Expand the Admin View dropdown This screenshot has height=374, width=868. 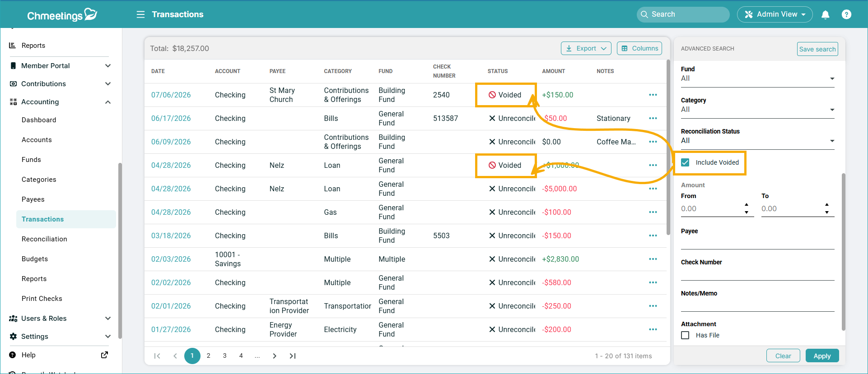point(775,14)
